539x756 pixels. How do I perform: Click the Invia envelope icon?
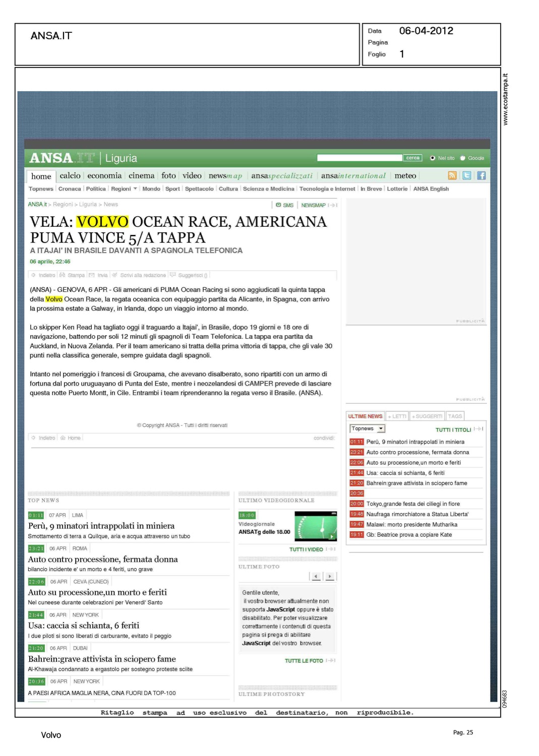tap(92, 275)
